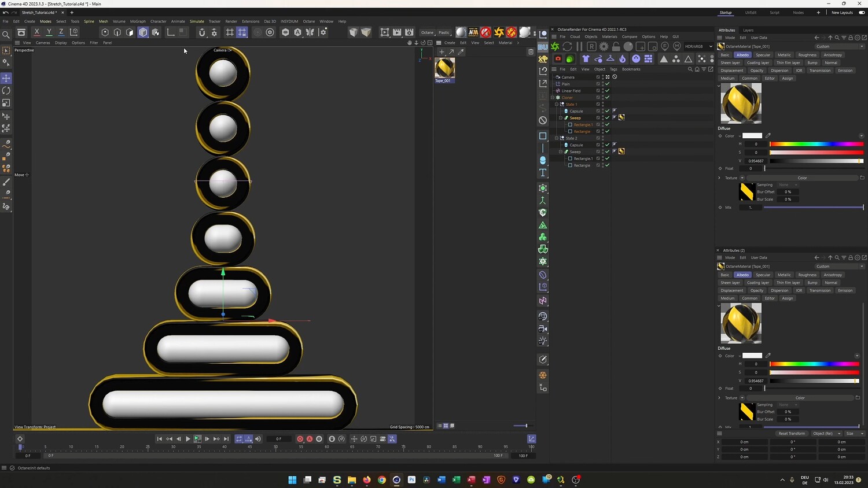This screenshot has height=488, width=868.
Task: Toggle Enable Snap magnet icon
Action: 202,32
